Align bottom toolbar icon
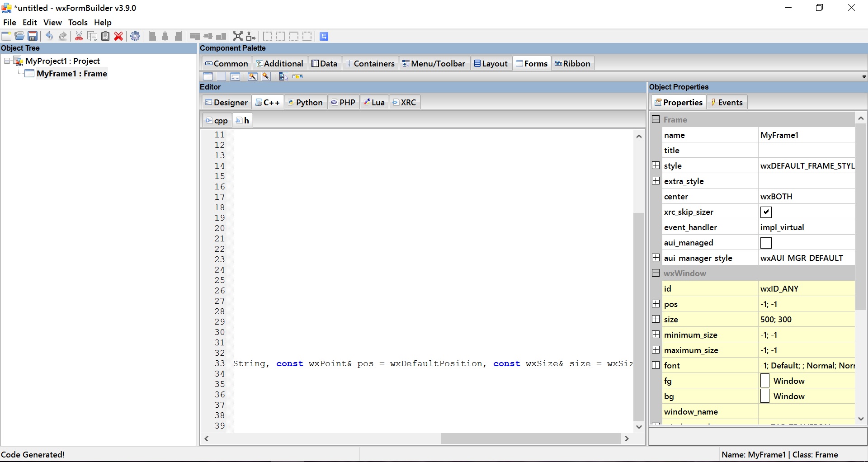 point(221,36)
